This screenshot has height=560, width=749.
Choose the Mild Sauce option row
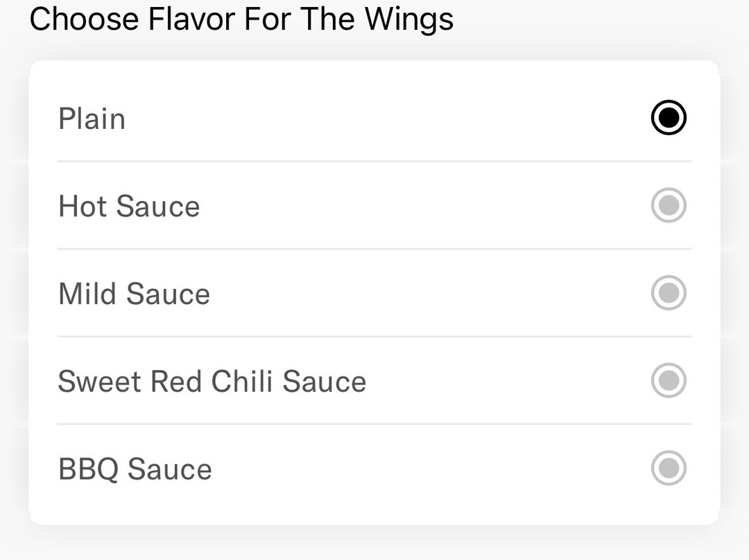(374, 293)
